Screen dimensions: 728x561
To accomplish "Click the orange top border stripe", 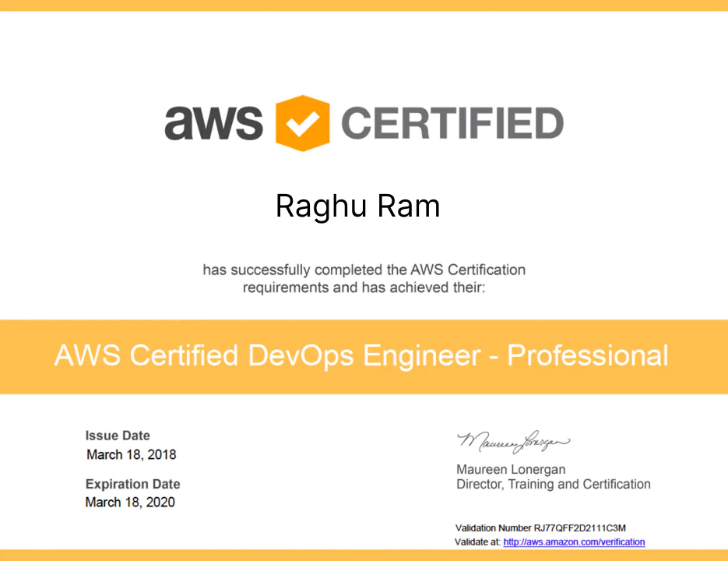I will (x=364, y=5).
